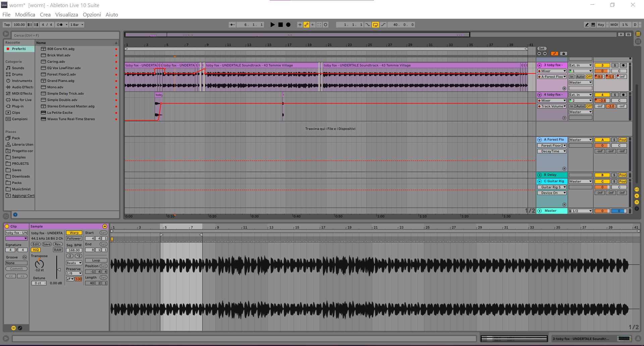Toggle automation mode orange button
The width and height of the screenshot is (644, 346).
pos(555,53)
